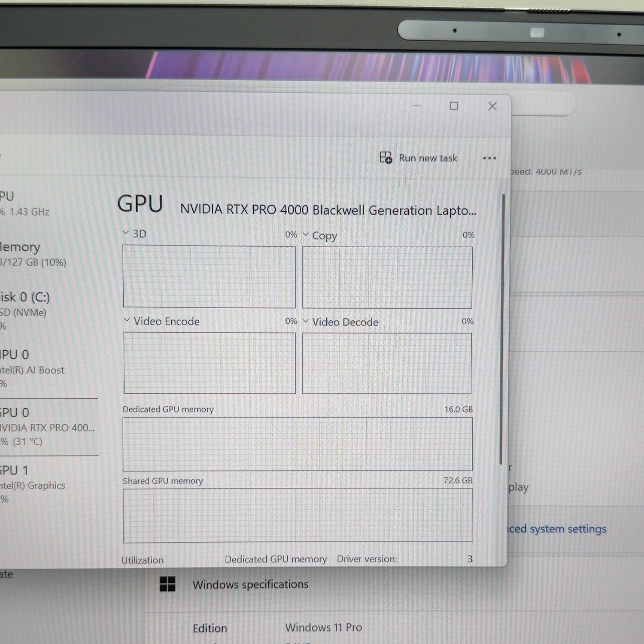Maximize the Task Manager window

454,106
